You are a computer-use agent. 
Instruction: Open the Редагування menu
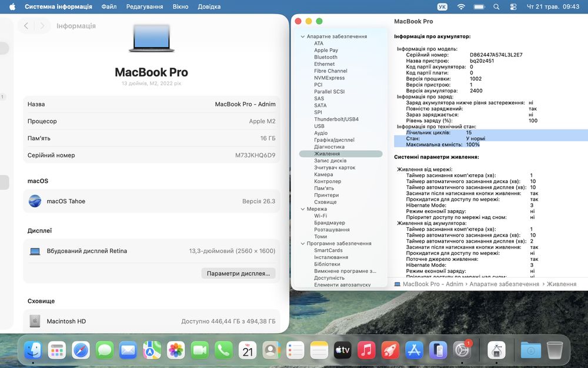(x=145, y=6)
